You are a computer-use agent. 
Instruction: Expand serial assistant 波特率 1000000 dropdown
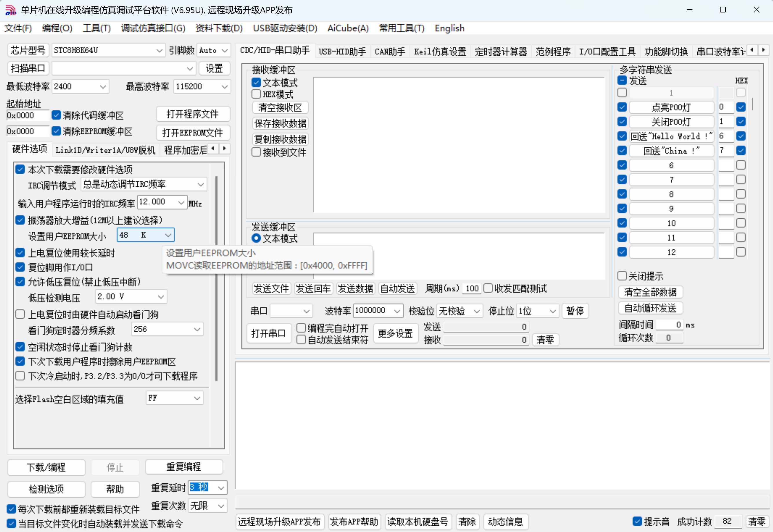coord(397,311)
